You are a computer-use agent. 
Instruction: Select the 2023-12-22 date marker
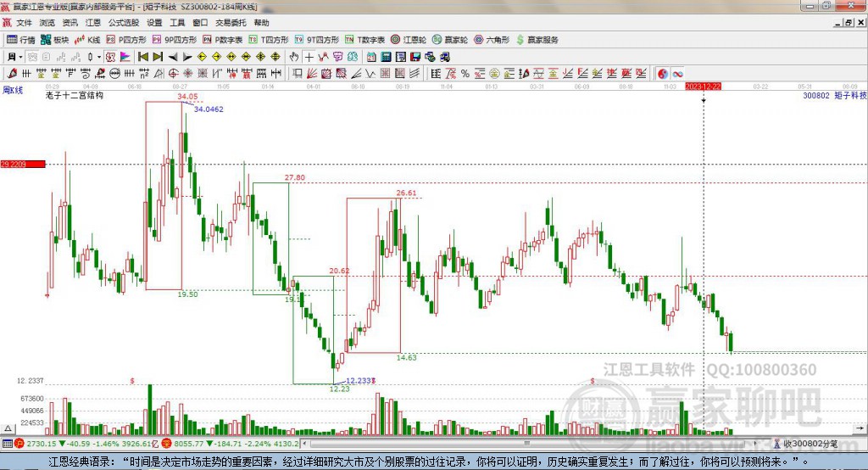pyautogui.click(x=703, y=87)
